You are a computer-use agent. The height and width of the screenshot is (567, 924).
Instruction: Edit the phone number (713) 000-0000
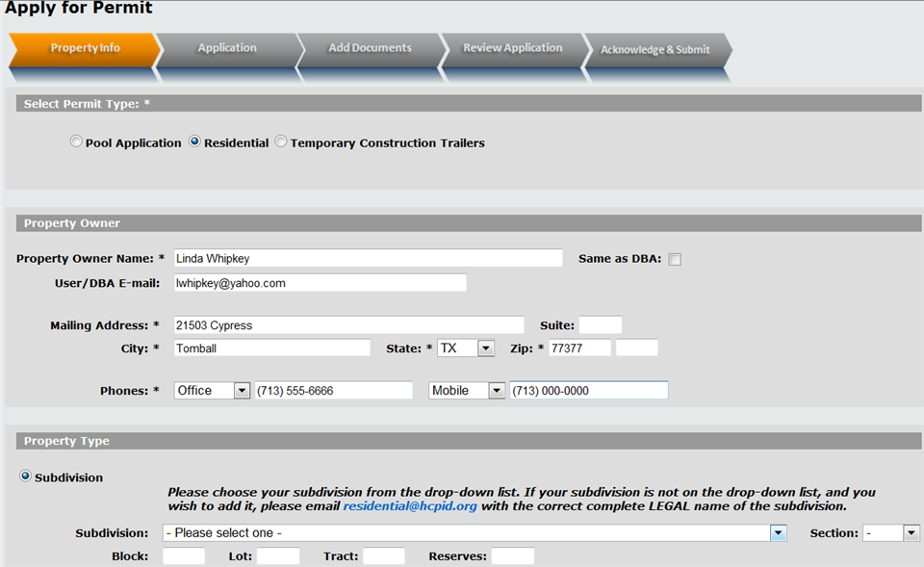(x=589, y=390)
